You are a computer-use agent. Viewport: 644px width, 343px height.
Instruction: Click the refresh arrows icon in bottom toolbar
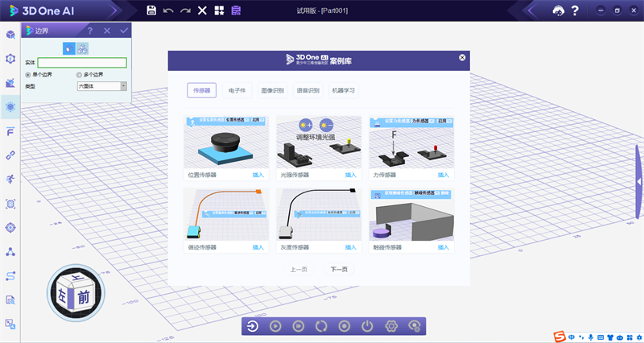[321, 326]
